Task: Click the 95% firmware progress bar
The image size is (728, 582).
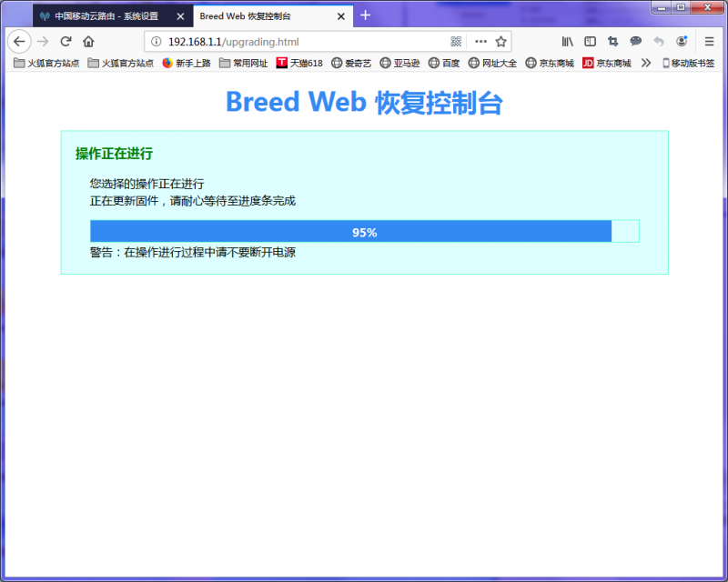Action: 364,232
